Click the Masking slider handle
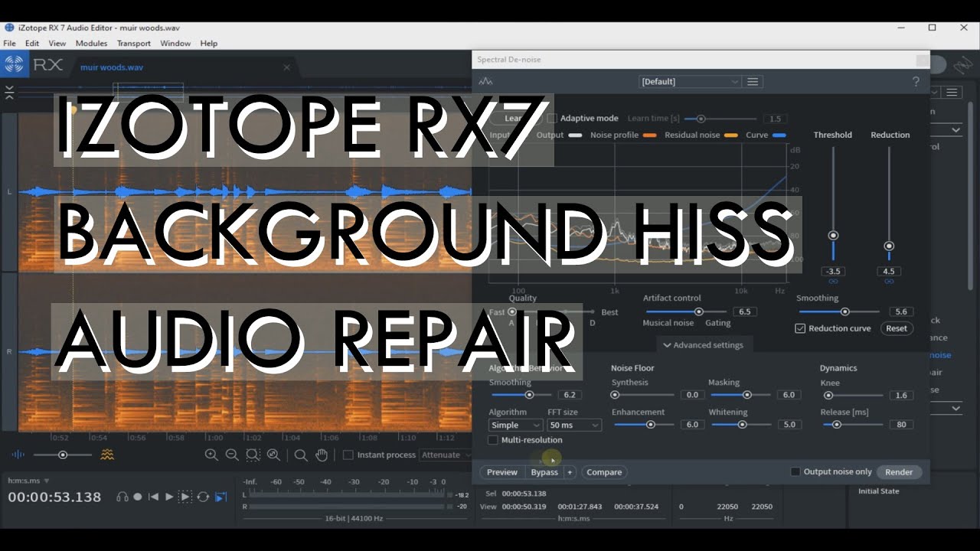 [x=746, y=395]
